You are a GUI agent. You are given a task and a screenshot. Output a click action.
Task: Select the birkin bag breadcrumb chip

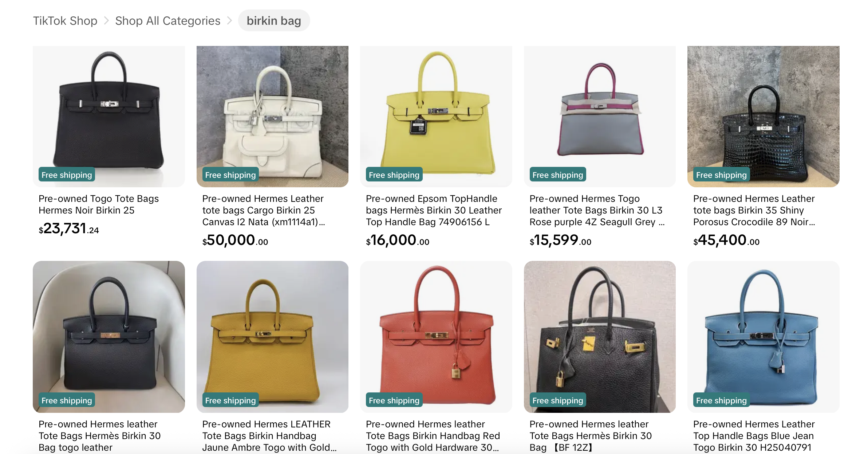(274, 21)
